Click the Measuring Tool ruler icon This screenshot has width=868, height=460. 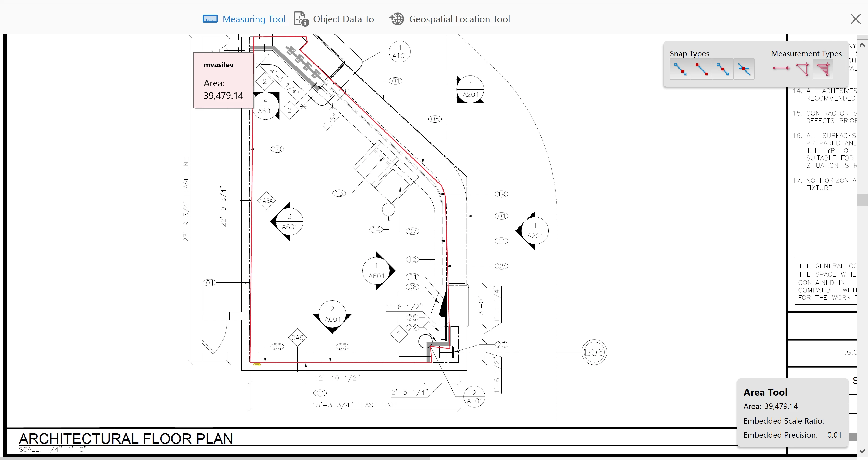[x=210, y=19]
